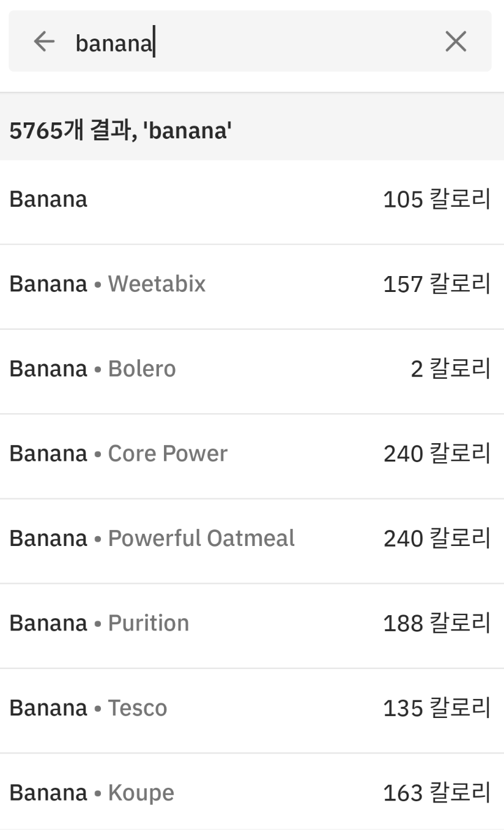The image size is (504, 830).
Task: Click the Weetabix brand label
Action: [157, 284]
